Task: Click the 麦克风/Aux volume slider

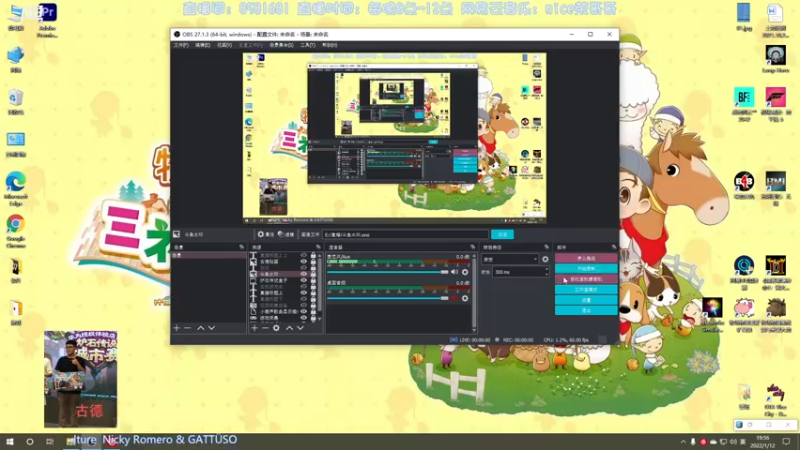Action: pyautogui.click(x=388, y=272)
